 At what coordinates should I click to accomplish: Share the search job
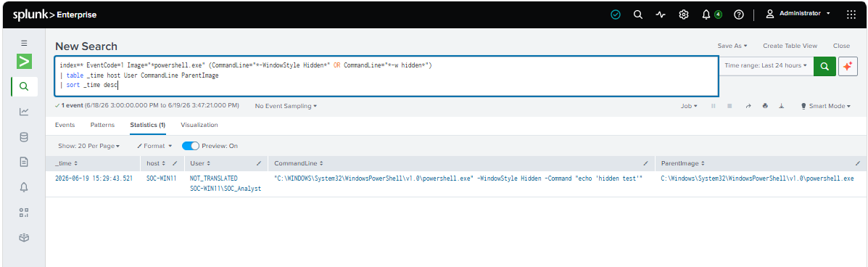tap(748, 106)
